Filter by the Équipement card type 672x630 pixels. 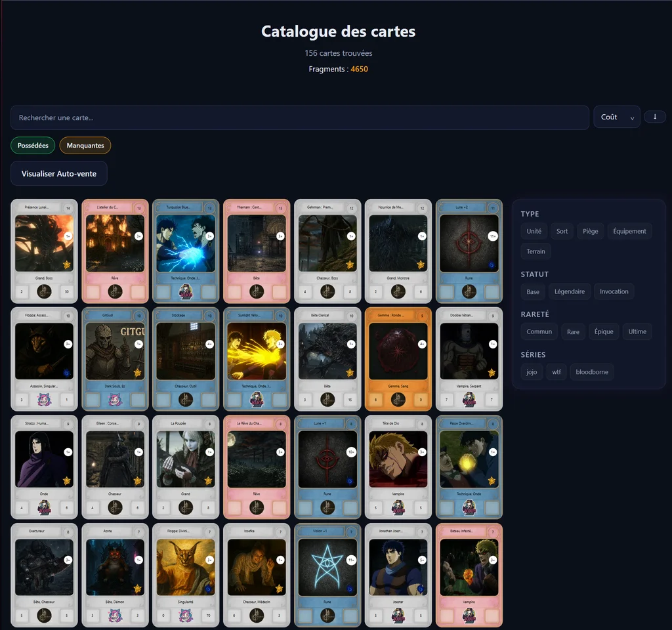coord(629,231)
